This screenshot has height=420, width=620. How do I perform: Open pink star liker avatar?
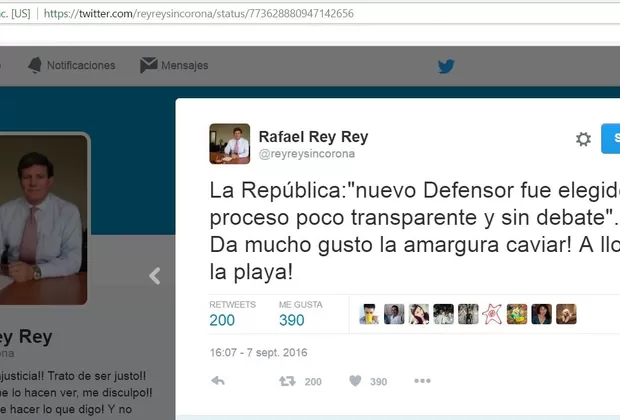tap(493, 314)
